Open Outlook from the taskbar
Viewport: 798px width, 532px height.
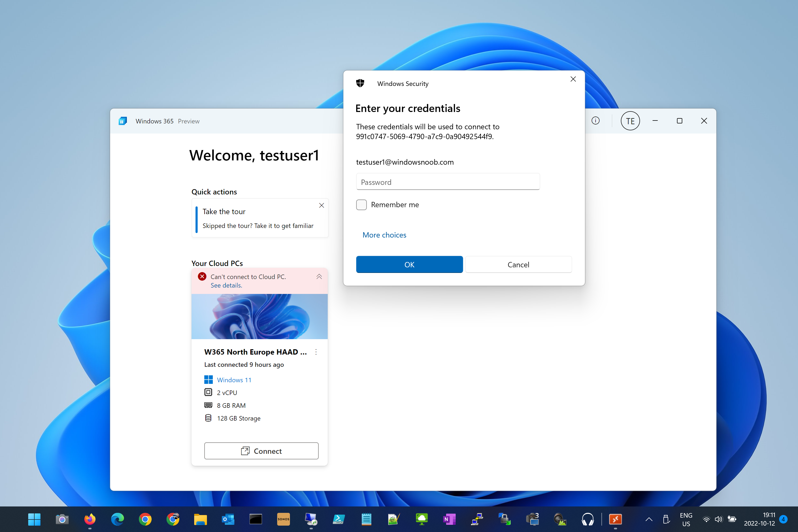click(x=228, y=519)
